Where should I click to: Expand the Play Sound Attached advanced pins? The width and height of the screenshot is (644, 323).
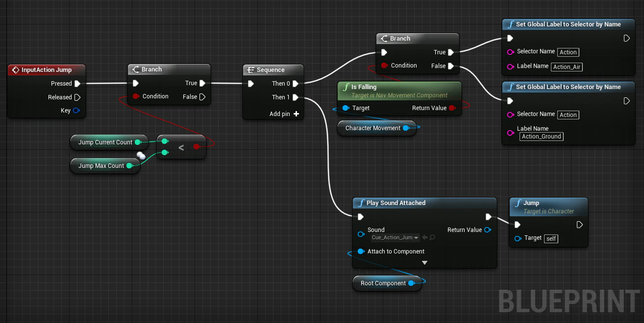coord(424,263)
